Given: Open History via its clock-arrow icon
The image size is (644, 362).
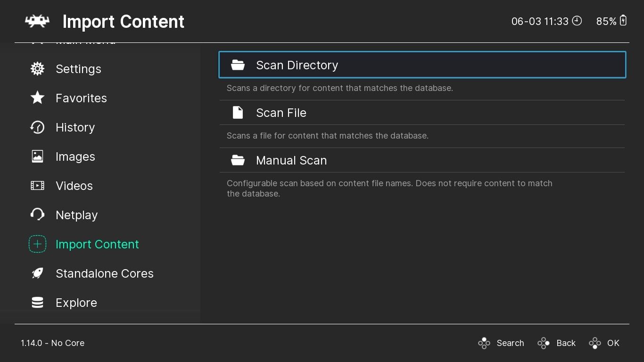Looking at the screenshot, I should pos(37,127).
